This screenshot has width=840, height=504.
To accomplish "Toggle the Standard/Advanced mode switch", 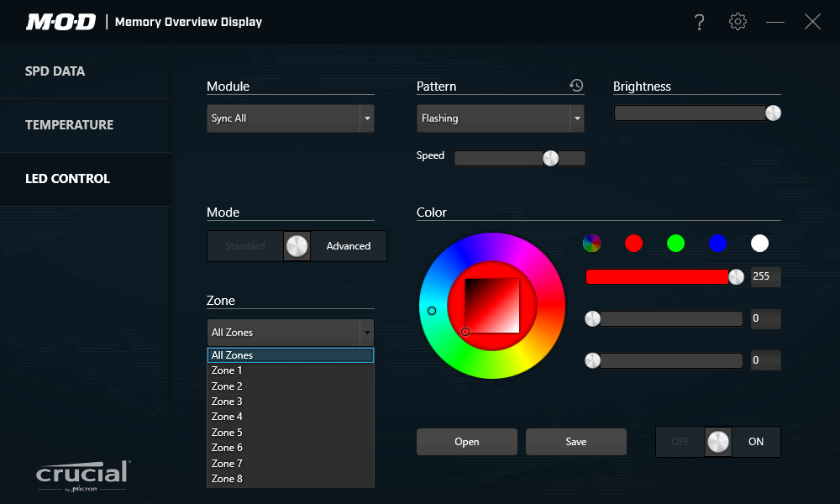I will 297,246.
